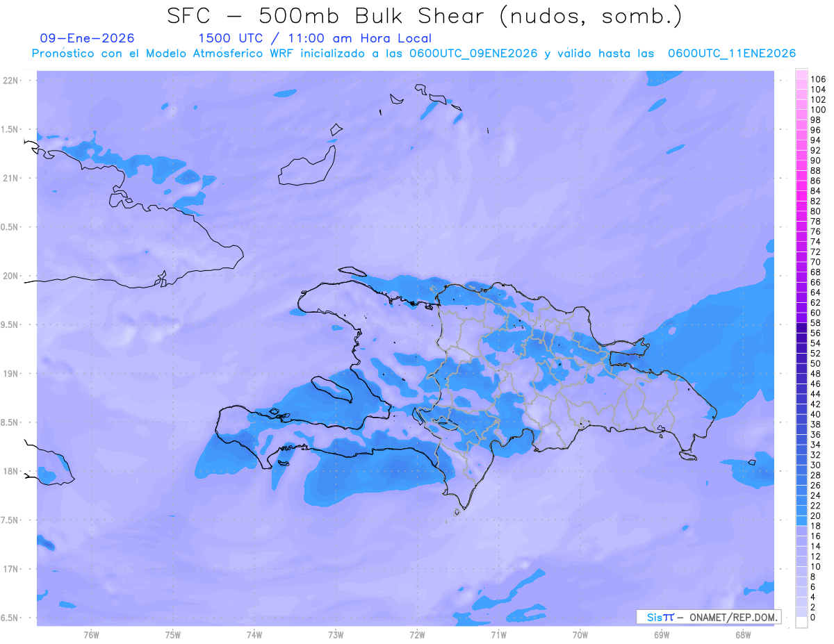Click the '75W' longitude label

point(173,635)
